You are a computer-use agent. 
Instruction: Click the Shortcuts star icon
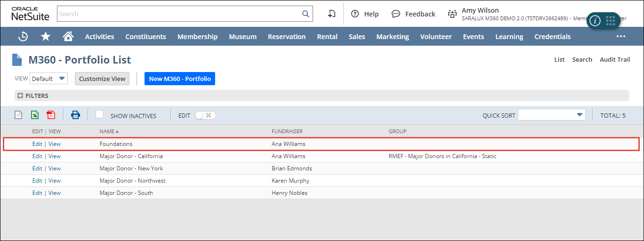tap(46, 37)
